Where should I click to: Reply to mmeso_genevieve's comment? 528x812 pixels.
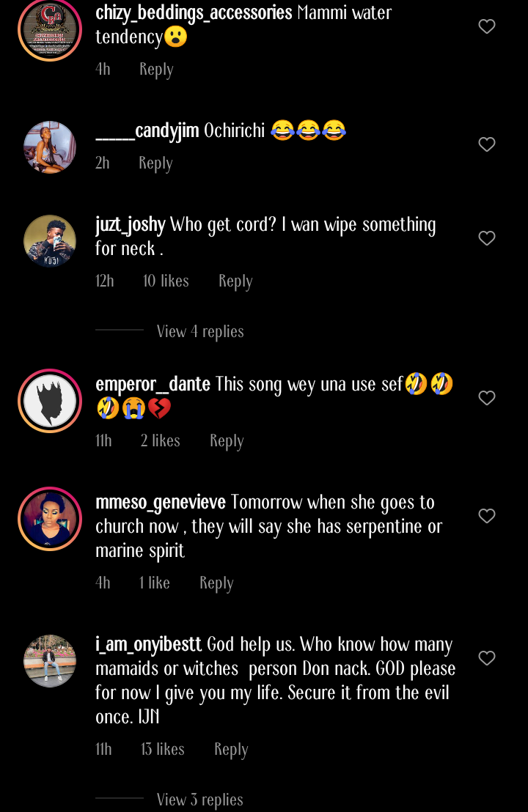coord(216,583)
